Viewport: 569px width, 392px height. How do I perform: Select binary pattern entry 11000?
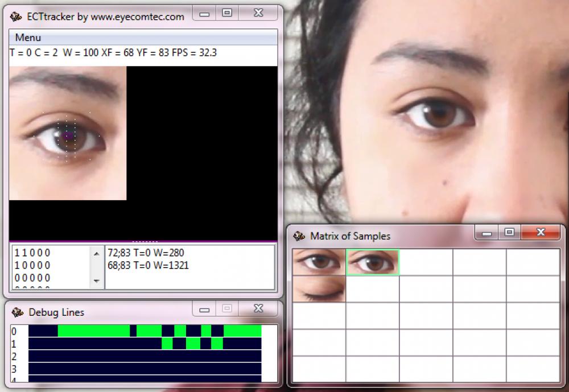pos(31,252)
